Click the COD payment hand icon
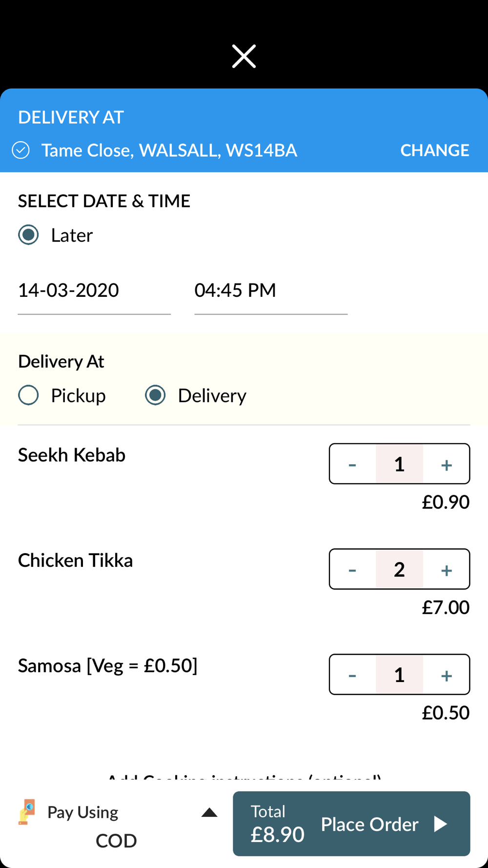 point(27,812)
